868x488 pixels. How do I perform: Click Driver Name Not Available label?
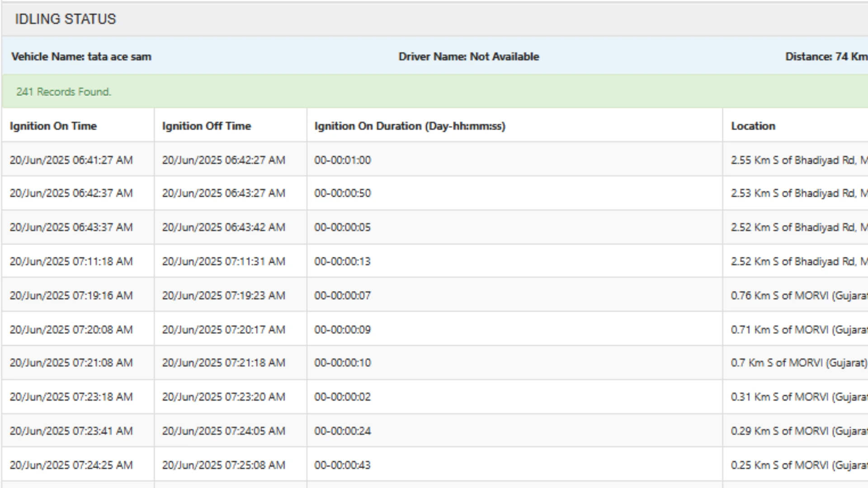(x=469, y=57)
